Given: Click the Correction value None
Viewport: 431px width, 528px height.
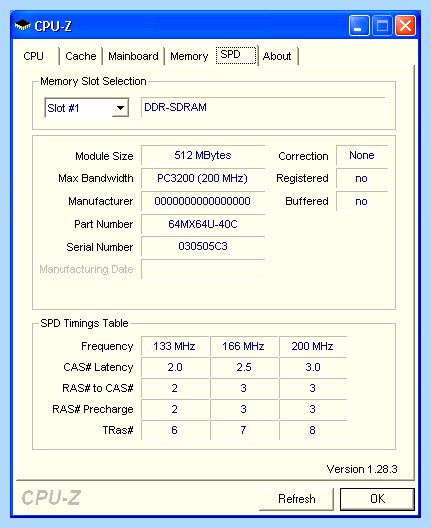Looking at the screenshot, I should 362,155.
